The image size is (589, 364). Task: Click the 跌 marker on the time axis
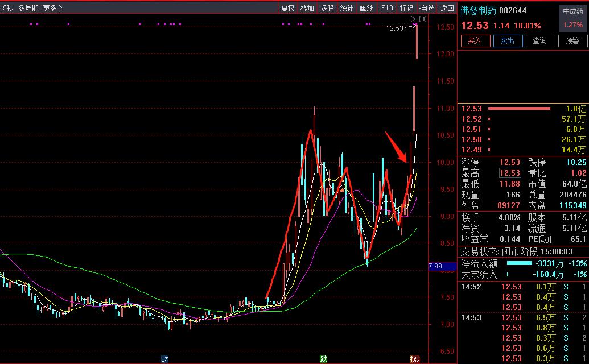[x=324, y=359]
